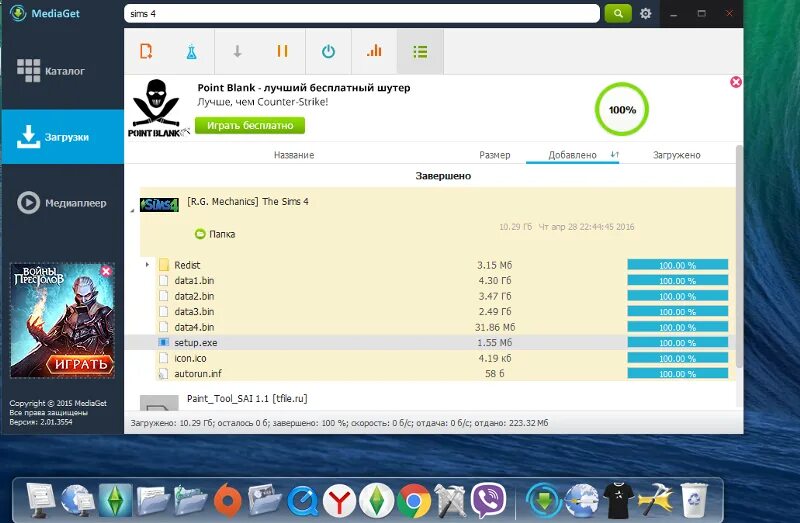The width and height of the screenshot is (800, 523).
Task: Click the blue power icon in toolbar
Action: pyautogui.click(x=328, y=52)
